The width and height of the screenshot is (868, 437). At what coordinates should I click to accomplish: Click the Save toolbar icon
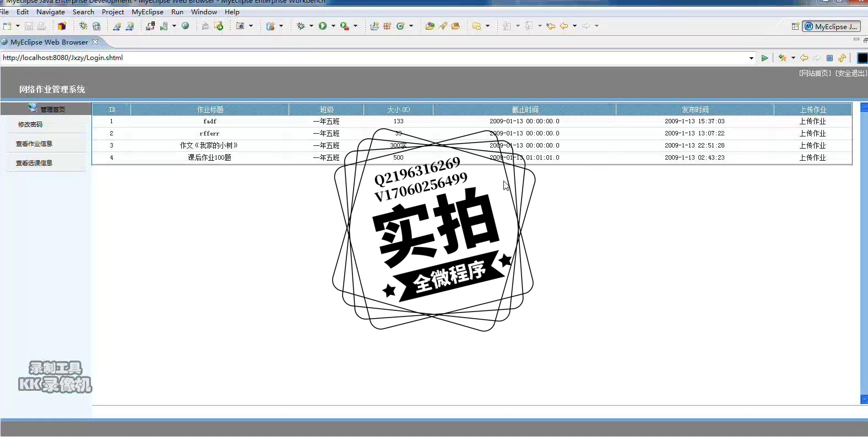click(29, 26)
